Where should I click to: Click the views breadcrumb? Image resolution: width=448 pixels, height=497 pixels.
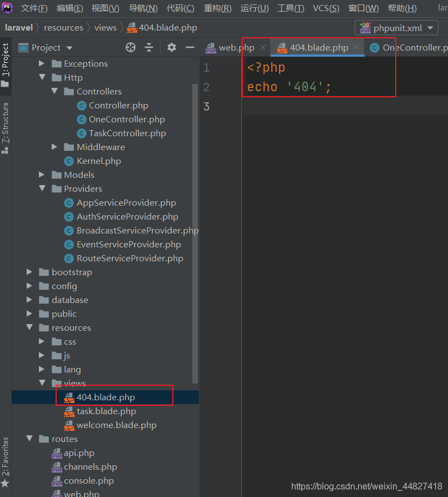(106, 28)
